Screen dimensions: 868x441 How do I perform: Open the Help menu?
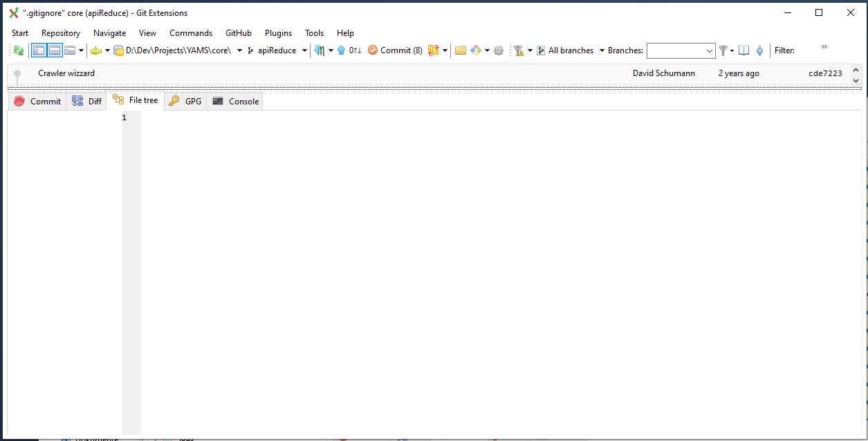click(345, 33)
